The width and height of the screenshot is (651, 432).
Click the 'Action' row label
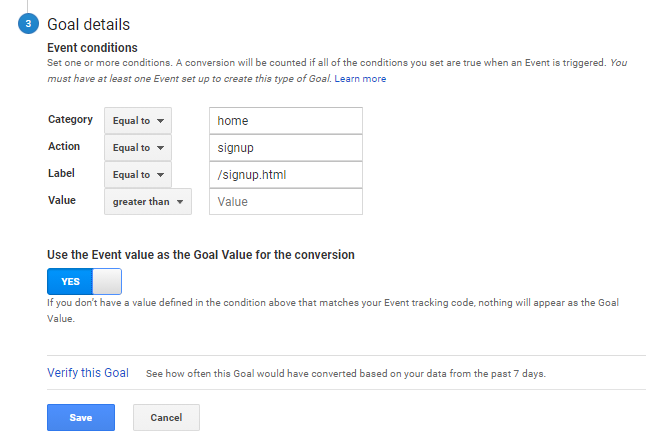tap(64, 147)
